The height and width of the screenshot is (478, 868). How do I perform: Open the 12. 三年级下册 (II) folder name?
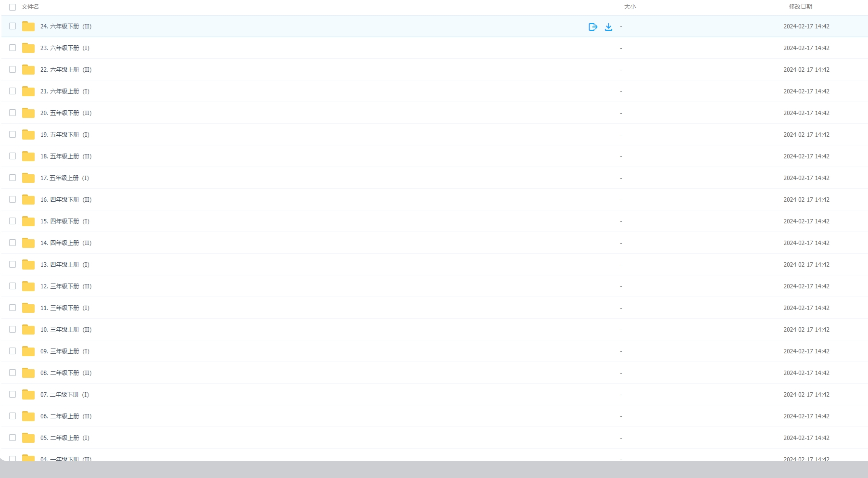click(66, 286)
